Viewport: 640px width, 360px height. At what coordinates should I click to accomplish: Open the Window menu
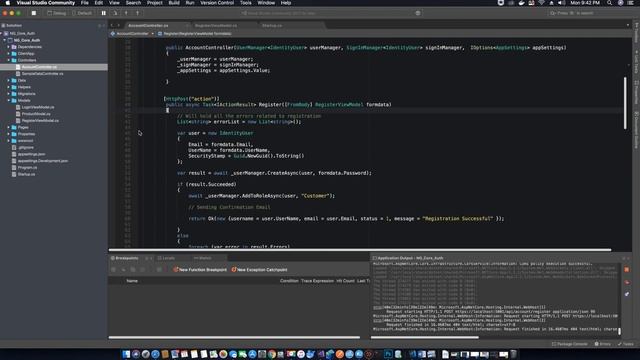click(x=266, y=3)
